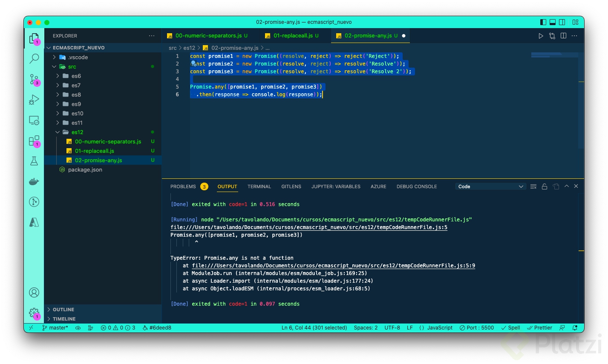Open the notifications bell
The image size is (608, 364).
pyautogui.click(x=575, y=328)
